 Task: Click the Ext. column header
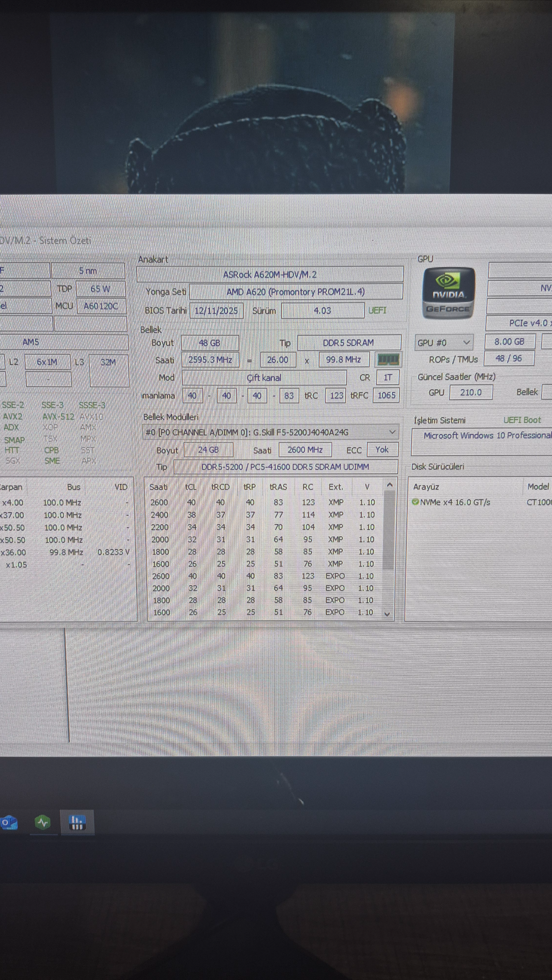click(336, 487)
